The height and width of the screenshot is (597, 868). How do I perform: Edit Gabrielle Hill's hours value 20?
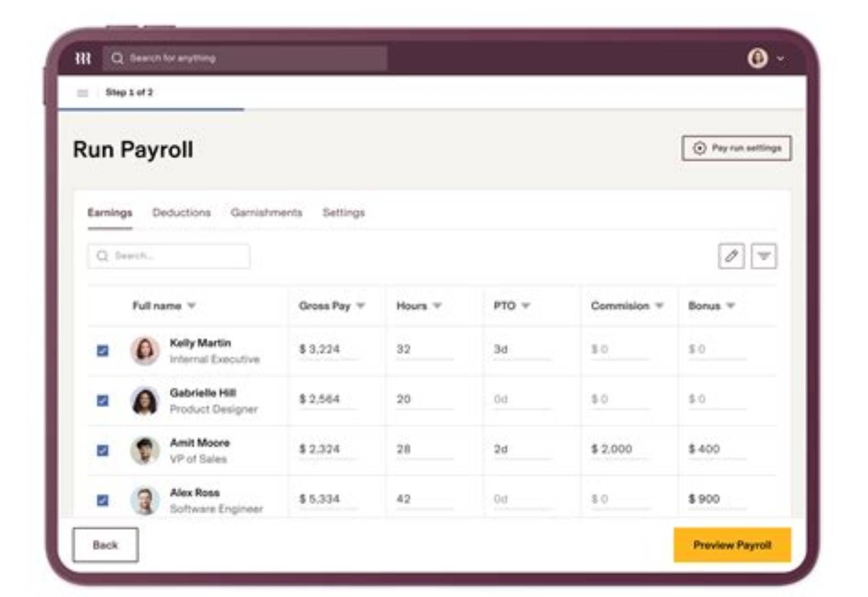pos(425,400)
